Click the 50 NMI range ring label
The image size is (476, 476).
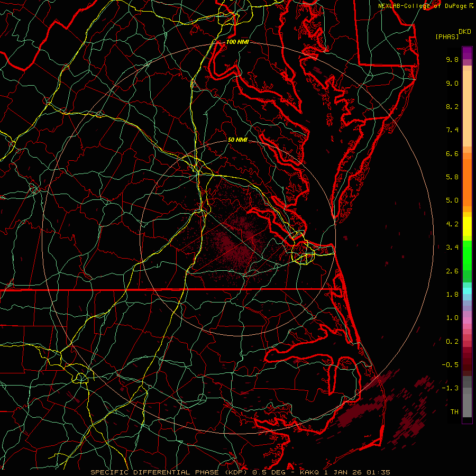point(237,140)
